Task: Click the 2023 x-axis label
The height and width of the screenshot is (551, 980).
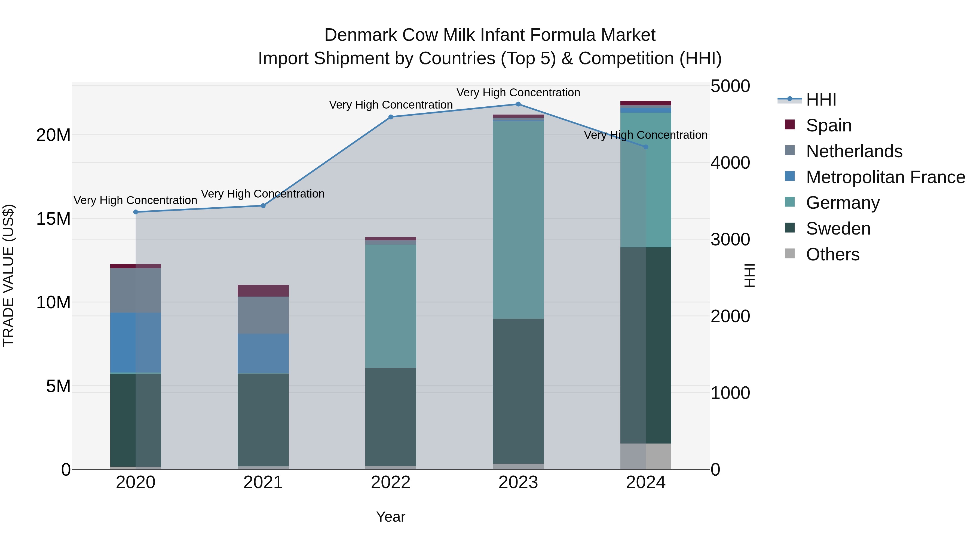Action: (518, 482)
